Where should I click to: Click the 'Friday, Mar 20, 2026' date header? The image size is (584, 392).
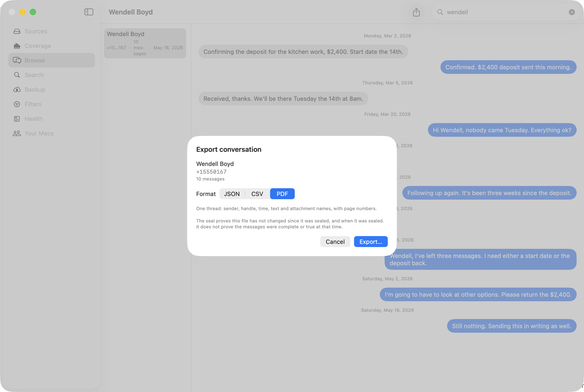tap(387, 114)
